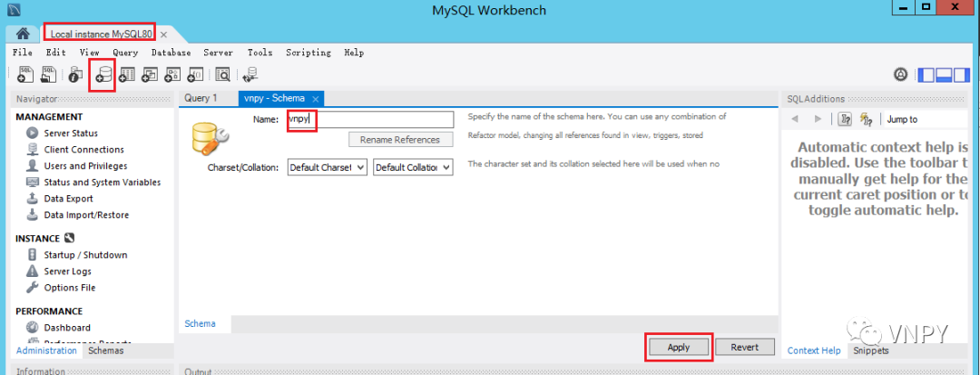The image size is (980, 375).
Task: Create a new table toolbar icon
Action: tap(127, 74)
